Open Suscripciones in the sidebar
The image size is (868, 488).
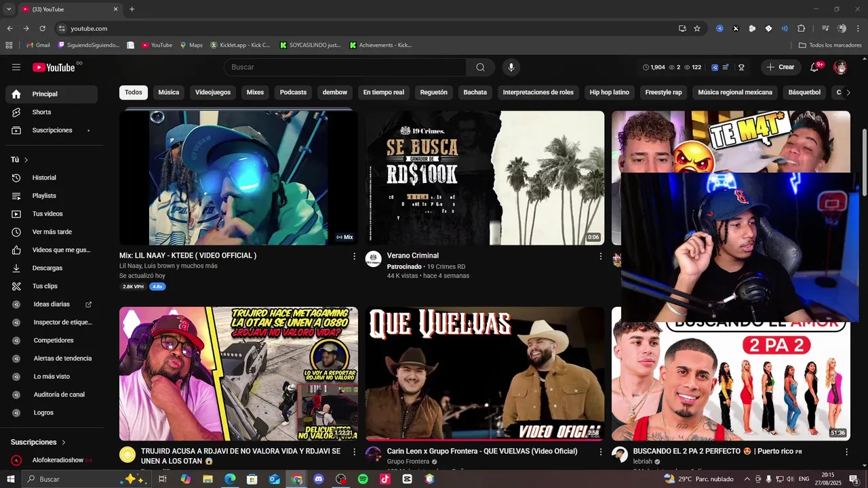52,130
